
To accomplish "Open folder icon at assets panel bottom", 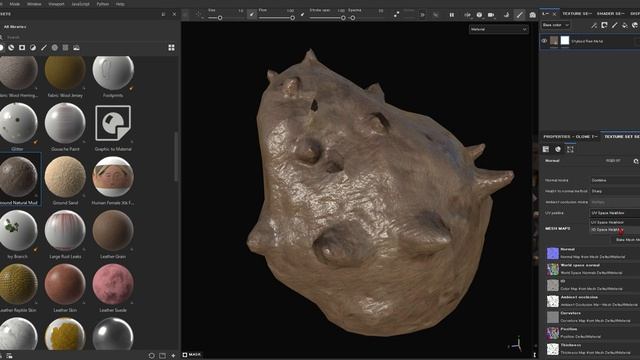I will click(162, 356).
